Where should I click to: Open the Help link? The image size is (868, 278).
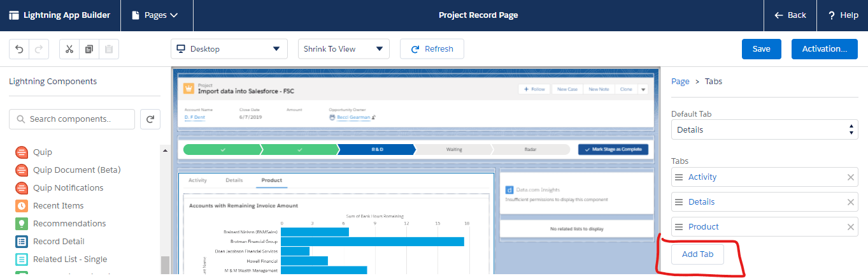(843, 15)
